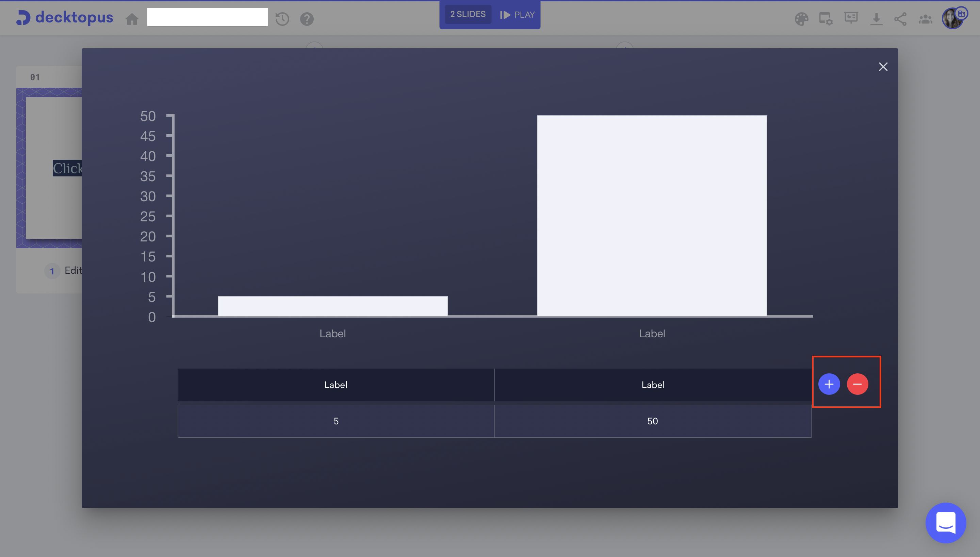Edit the value cell containing 50
980x557 pixels.
653,421
